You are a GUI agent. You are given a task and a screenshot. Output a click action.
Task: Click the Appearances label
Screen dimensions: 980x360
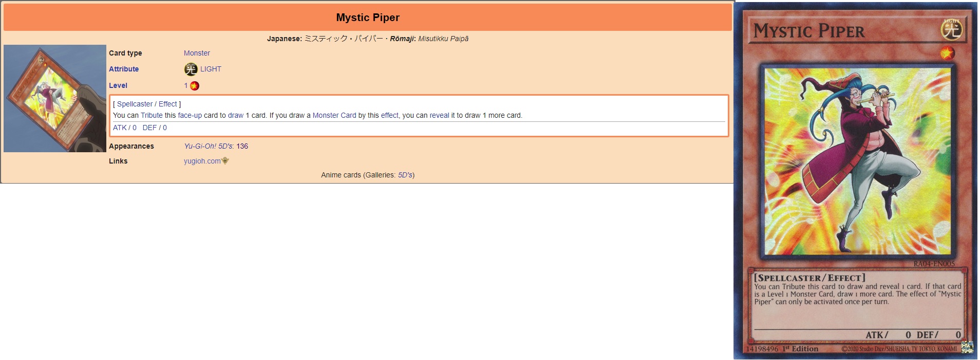tap(131, 146)
